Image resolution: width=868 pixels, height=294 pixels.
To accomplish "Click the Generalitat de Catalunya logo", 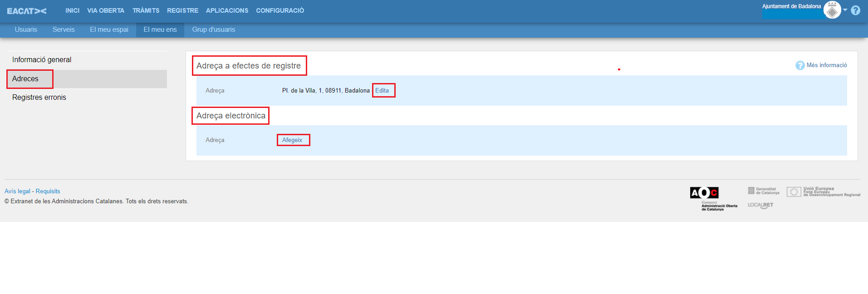I will [x=764, y=191].
